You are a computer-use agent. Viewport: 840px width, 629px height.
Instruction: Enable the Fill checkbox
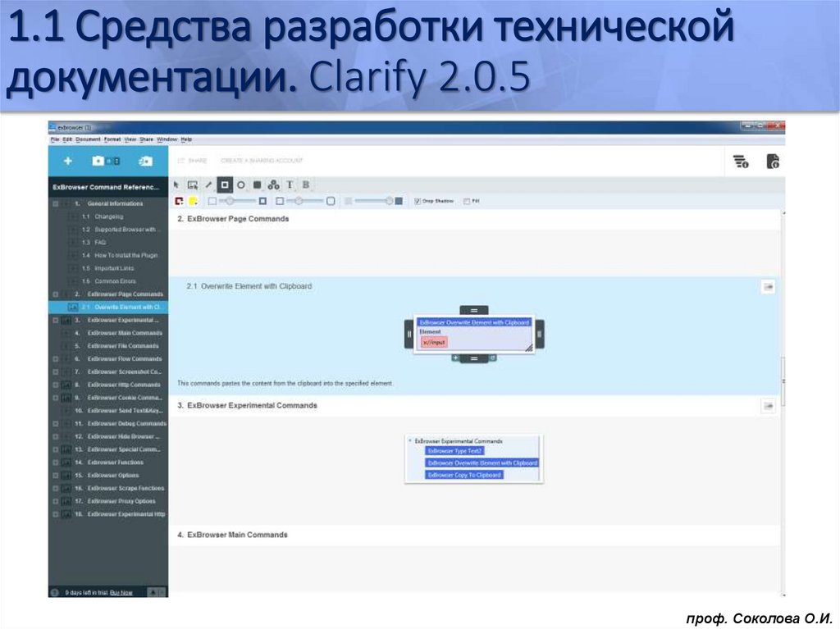tap(468, 201)
